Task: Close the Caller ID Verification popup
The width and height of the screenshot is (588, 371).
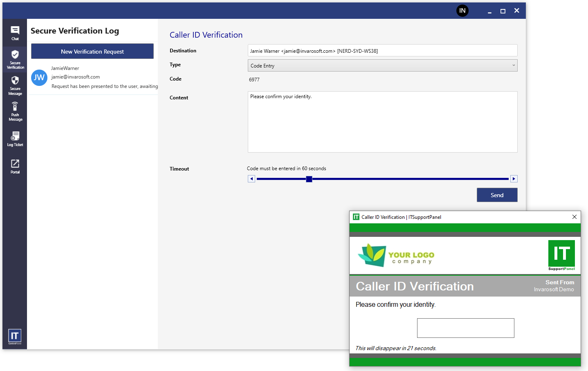Action: [x=574, y=217]
